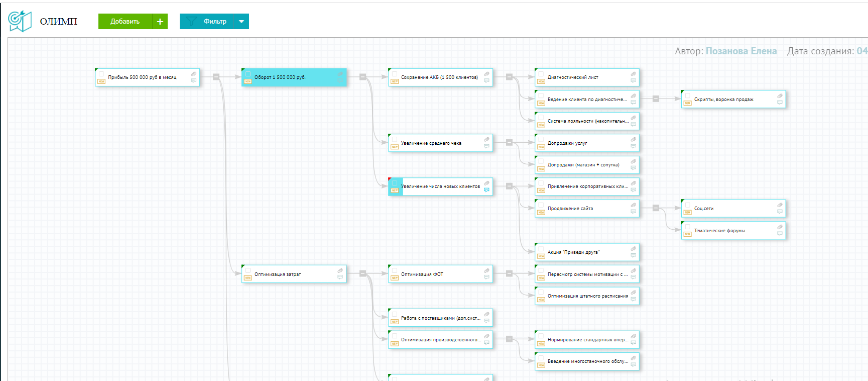This screenshot has width=868, height=381.
Task: Collapse branch of 'Ведение клиента по диагностиче...'
Action: tap(656, 99)
